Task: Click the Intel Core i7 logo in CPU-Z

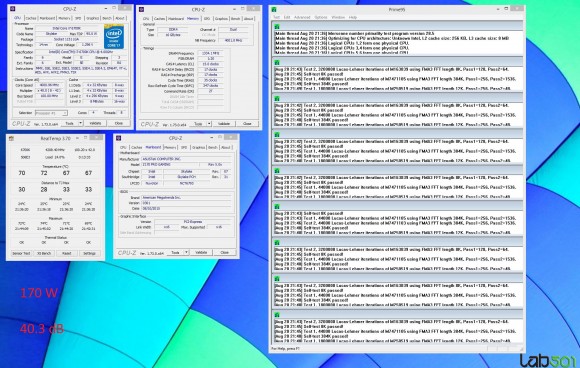Action: [114, 37]
